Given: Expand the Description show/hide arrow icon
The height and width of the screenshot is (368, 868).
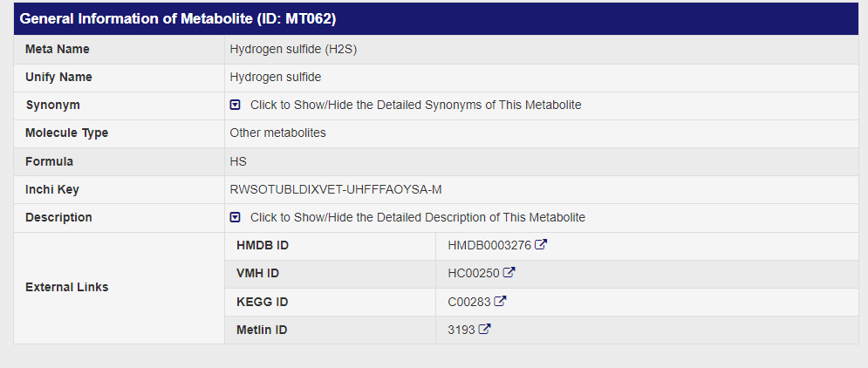Looking at the screenshot, I should pyautogui.click(x=235, y=217).
